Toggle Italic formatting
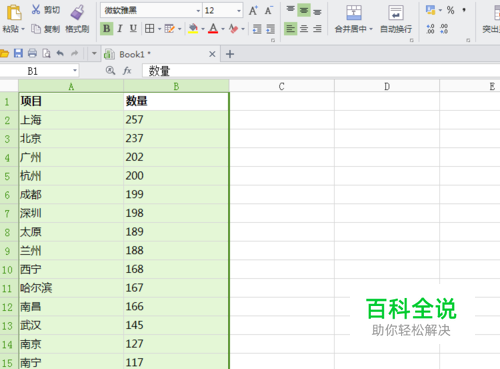 (x=120, y=29)
